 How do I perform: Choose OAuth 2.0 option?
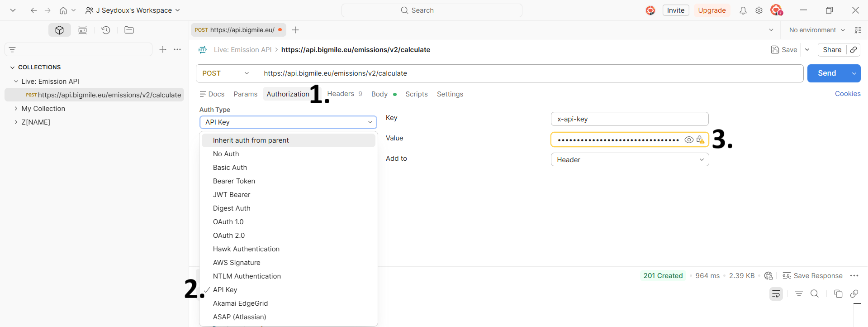[x=289, y=236]
